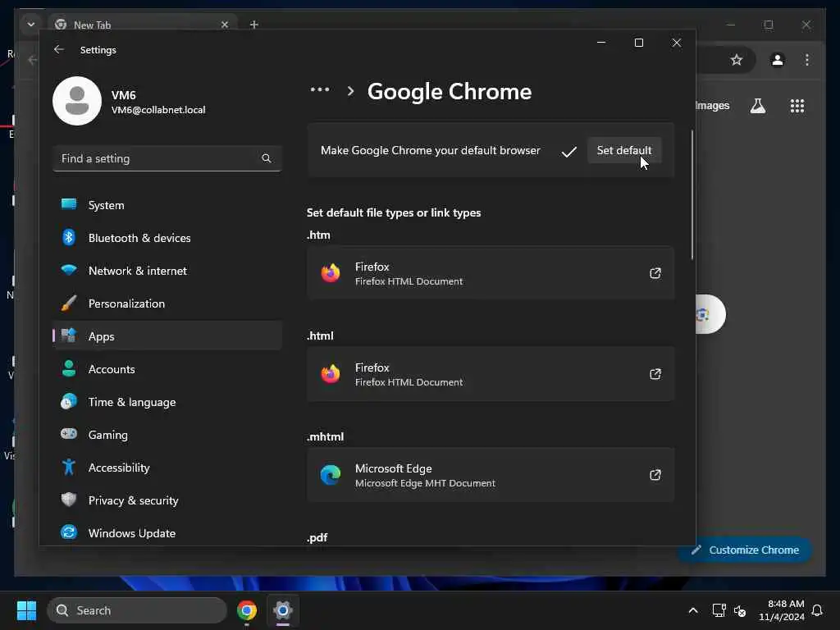Open System settings category

(x=167, y=205)
